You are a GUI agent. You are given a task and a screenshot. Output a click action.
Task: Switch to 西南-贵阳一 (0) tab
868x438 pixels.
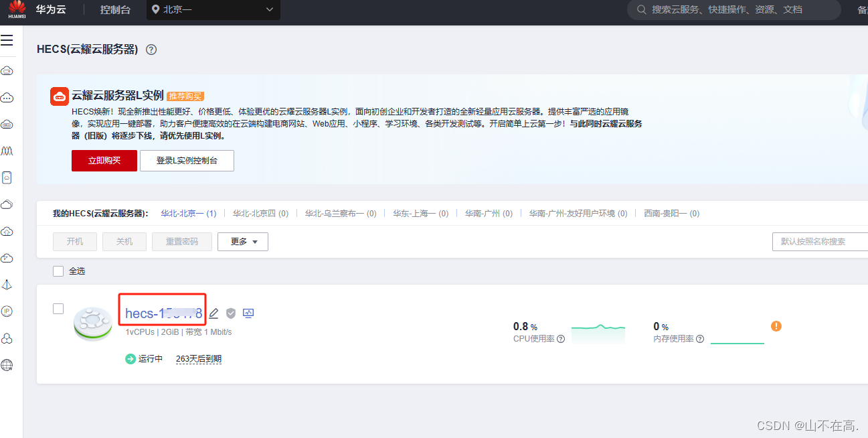[x=671, y=214]
